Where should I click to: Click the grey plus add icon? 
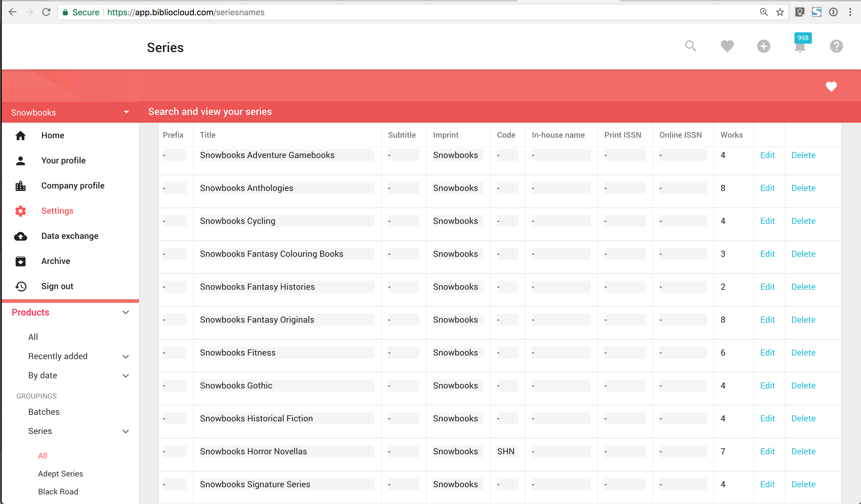click(763, 46)
